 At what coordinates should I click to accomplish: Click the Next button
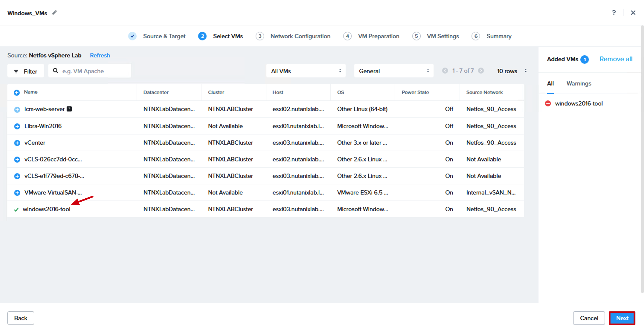[x=622, y=318]
